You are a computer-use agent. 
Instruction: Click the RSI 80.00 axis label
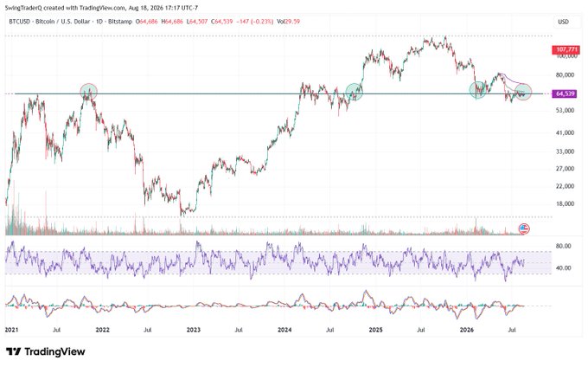click(x=563, y=246)
